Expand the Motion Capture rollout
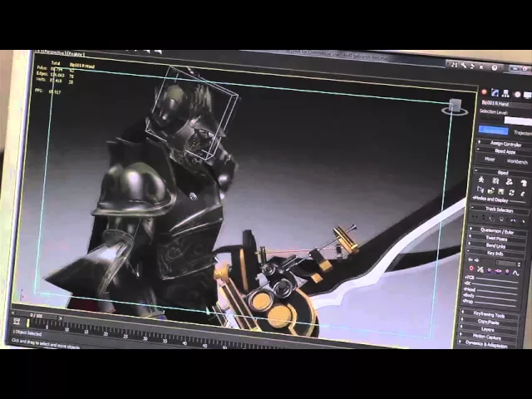This screenshot has height=399, width=532. (488, 337)
